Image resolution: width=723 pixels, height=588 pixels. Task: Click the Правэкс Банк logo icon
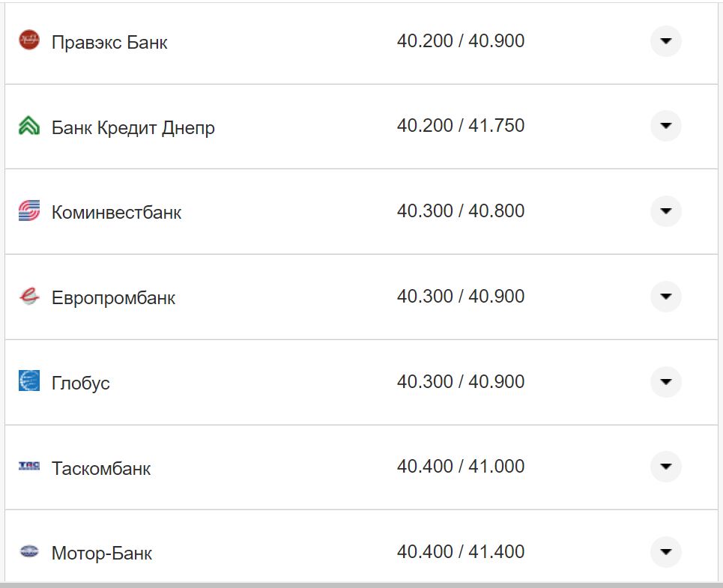28,41
